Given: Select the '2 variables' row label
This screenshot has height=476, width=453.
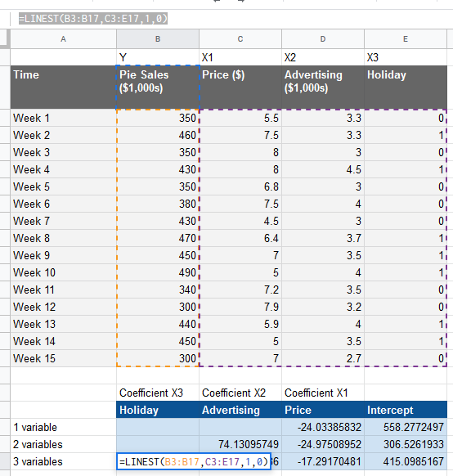Looking at the screenshot, I should tap(63, 444).
